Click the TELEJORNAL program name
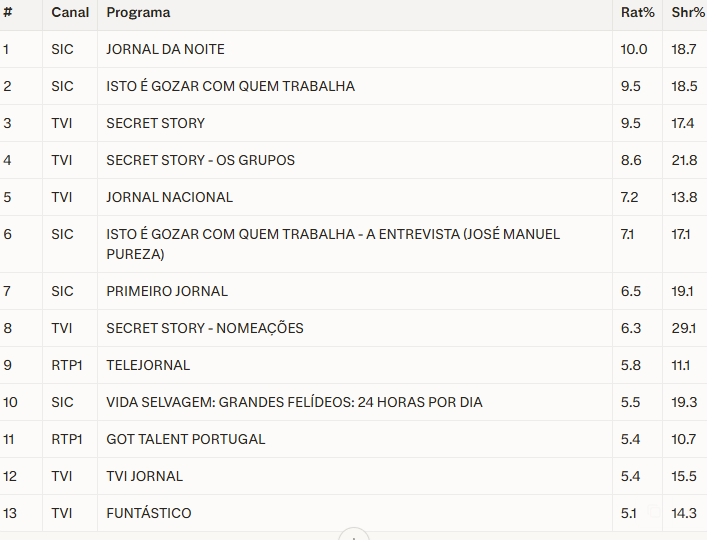This screenshot has height=540, width=707. tap(148, 365)
